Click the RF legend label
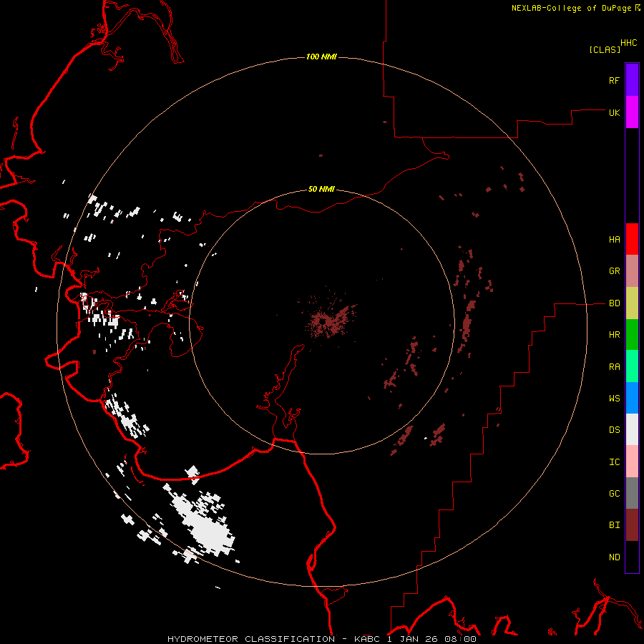This screenshot has height=644, width=644. point(614,80)
